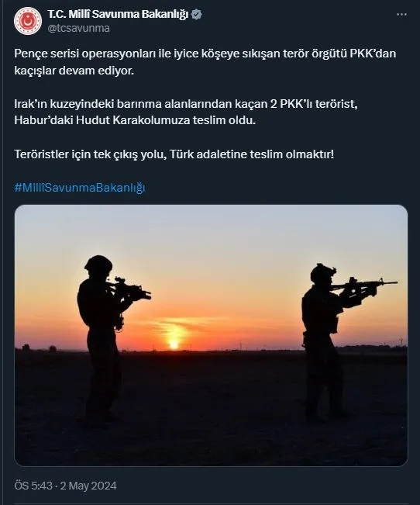
Task: Click the display name T.C. Millî Savunma Bakanlığı
Action: coord(118,14)
